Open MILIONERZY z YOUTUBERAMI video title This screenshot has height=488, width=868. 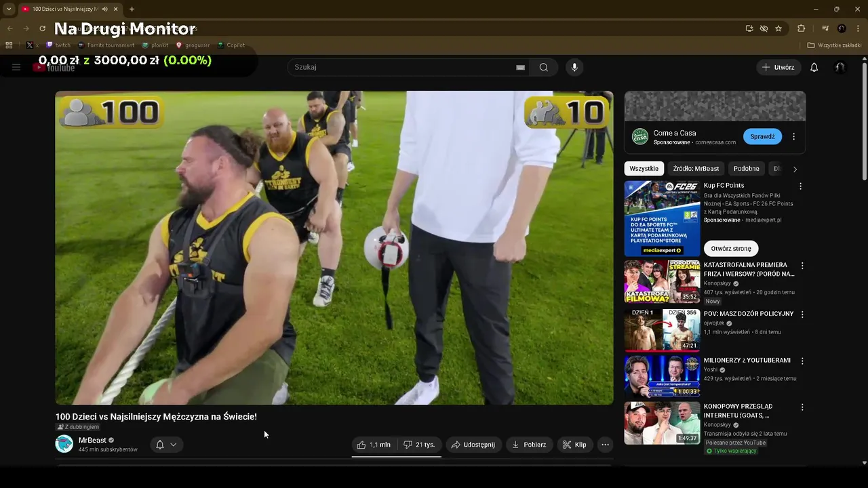(747, 361)
